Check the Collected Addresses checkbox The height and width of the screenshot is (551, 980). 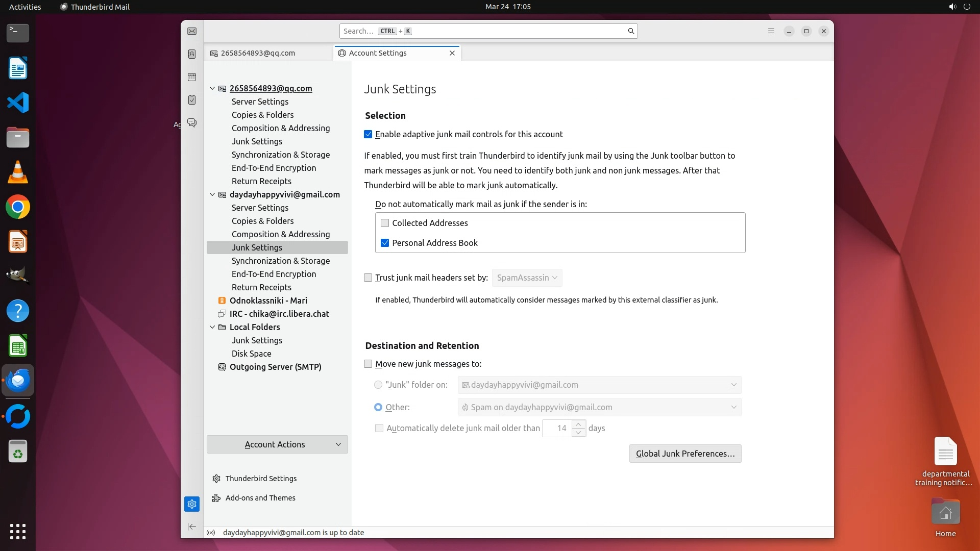(x=385, y=223)
